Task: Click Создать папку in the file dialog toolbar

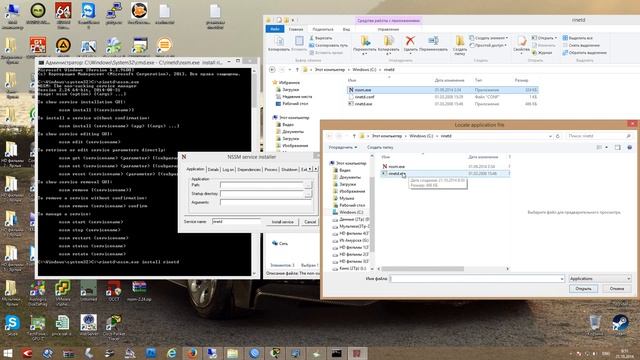Action: pos(380,147)
